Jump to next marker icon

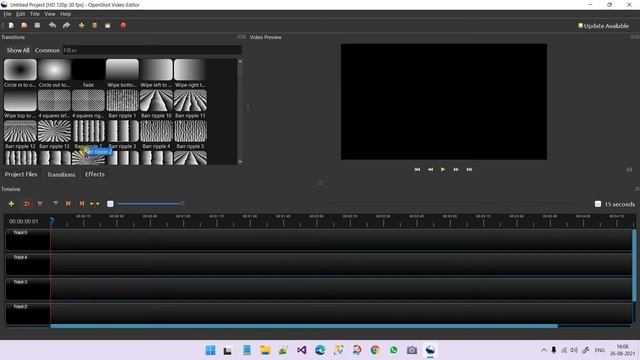pos(82,203)
